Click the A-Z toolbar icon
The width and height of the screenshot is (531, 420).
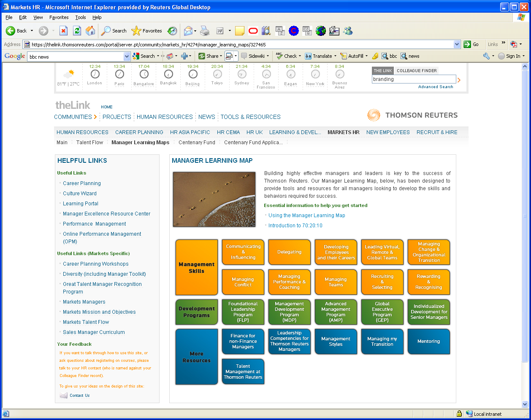[280, 31]
